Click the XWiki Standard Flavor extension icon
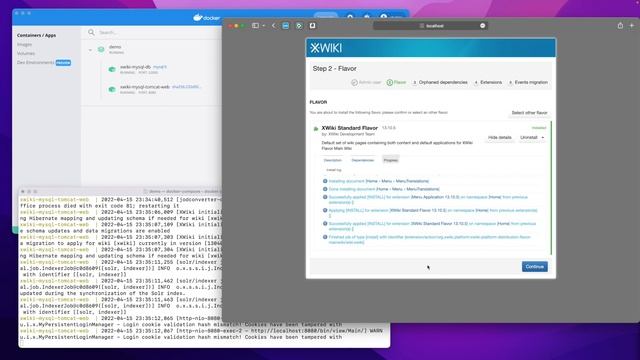This screenshot has width=640, height=360. (x=316, y=129)
